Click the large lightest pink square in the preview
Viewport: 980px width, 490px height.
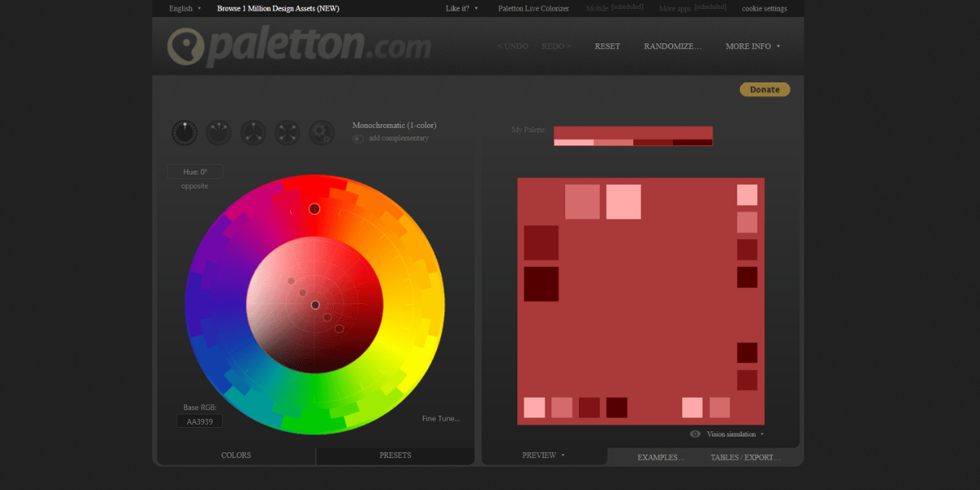623,202
